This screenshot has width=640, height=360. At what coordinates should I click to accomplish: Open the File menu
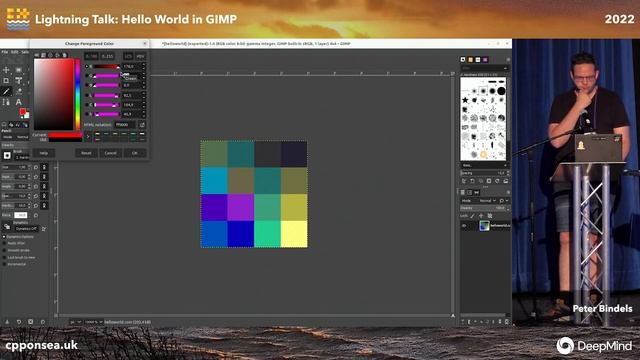[x=4, y=52]
